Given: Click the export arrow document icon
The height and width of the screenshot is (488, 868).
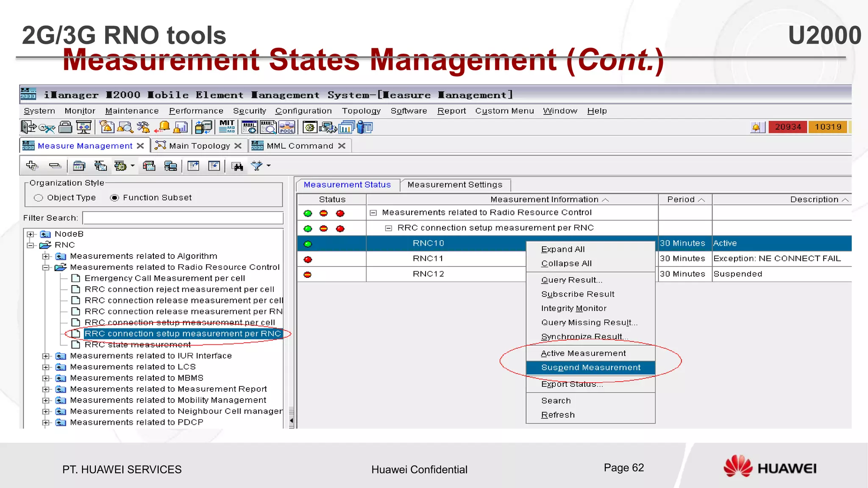Looking at the screenshot, I should (194, 166).
